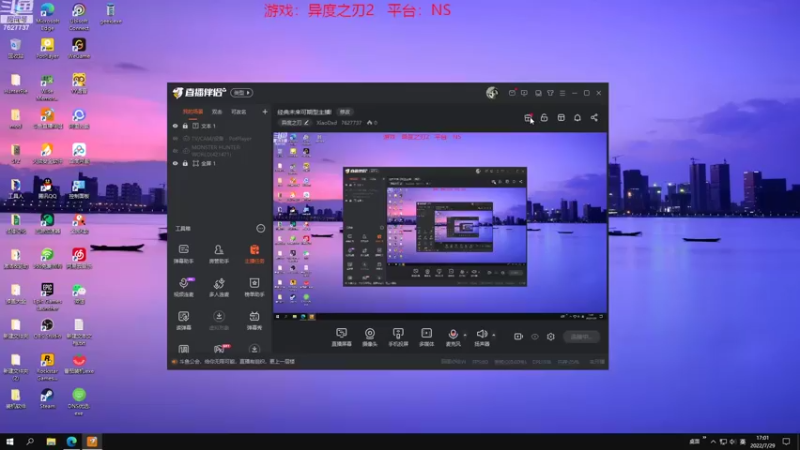
Task: Switch screen orientation mode pill near logo
Action: tap(242, 93)
